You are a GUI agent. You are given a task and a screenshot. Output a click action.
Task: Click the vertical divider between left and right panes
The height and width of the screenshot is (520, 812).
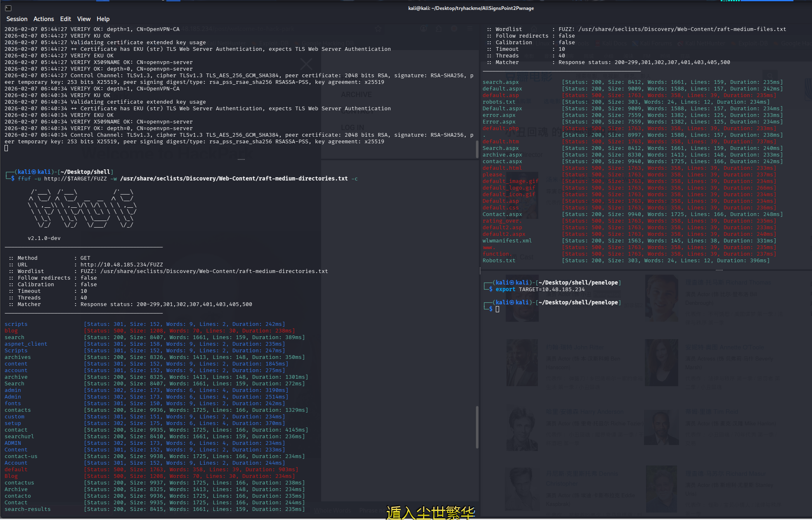pos(480,271)
